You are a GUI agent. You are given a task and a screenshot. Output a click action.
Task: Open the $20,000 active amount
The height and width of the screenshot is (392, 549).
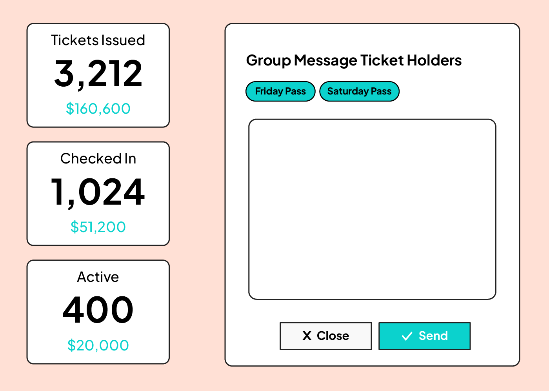98,345
